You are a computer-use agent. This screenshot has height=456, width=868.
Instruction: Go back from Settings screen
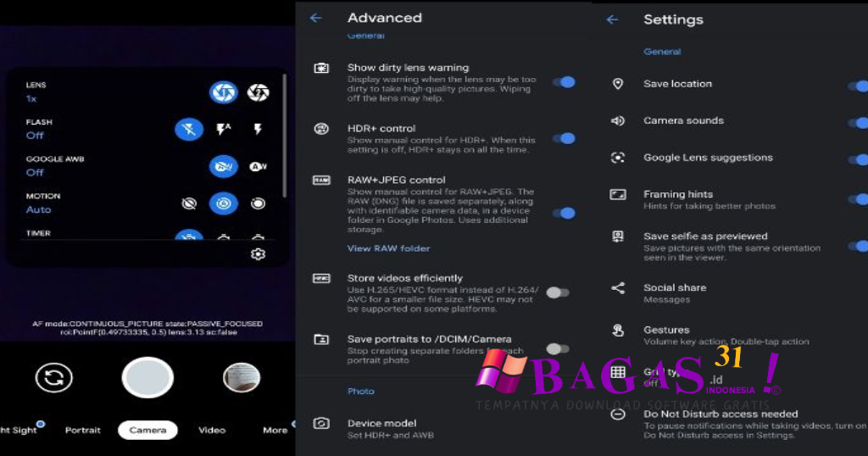pos(612,20)
